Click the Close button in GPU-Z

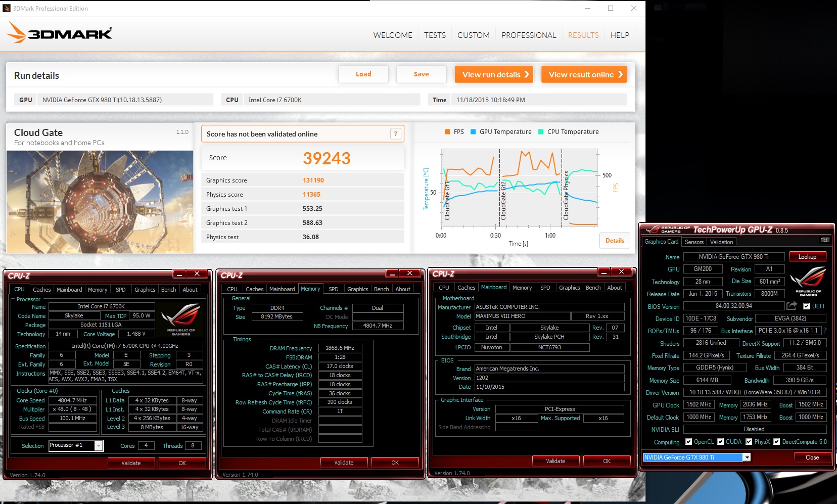click(x=812, y=457)
